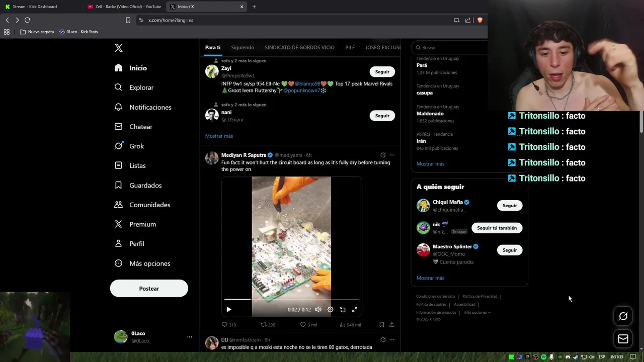Show more in A quién seguir

[x=430, y=278]
